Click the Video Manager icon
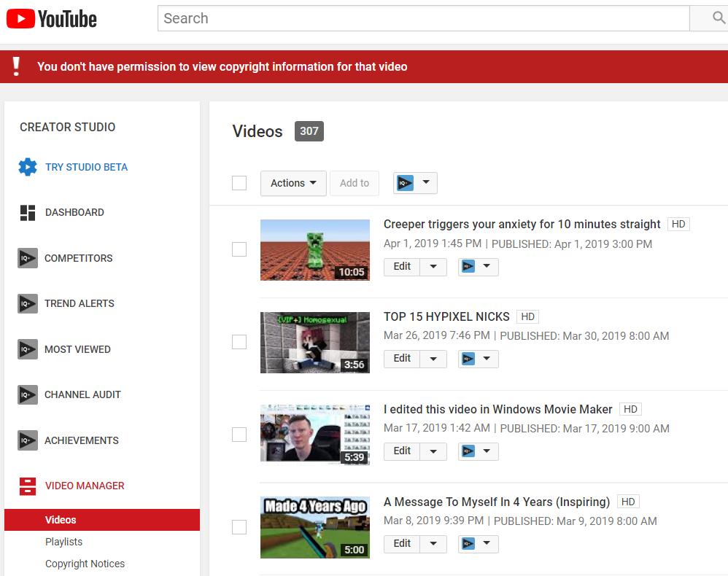The image size is (728, 576). click(x=28, y=486)
